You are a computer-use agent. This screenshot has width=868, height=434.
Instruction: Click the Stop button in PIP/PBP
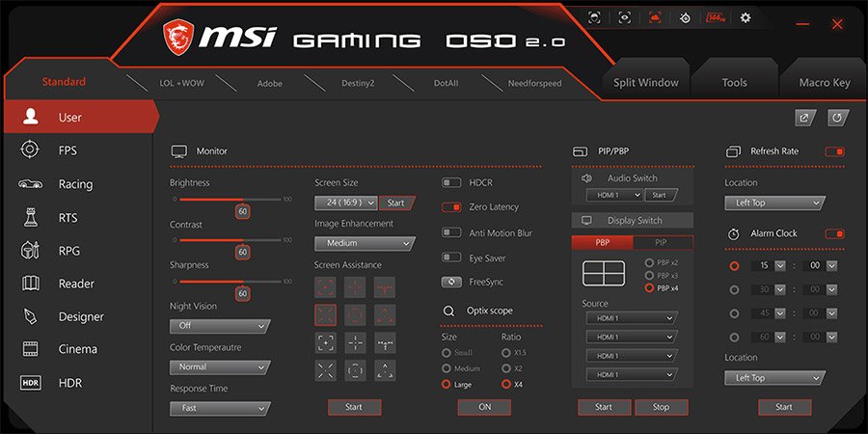(661, 407)
